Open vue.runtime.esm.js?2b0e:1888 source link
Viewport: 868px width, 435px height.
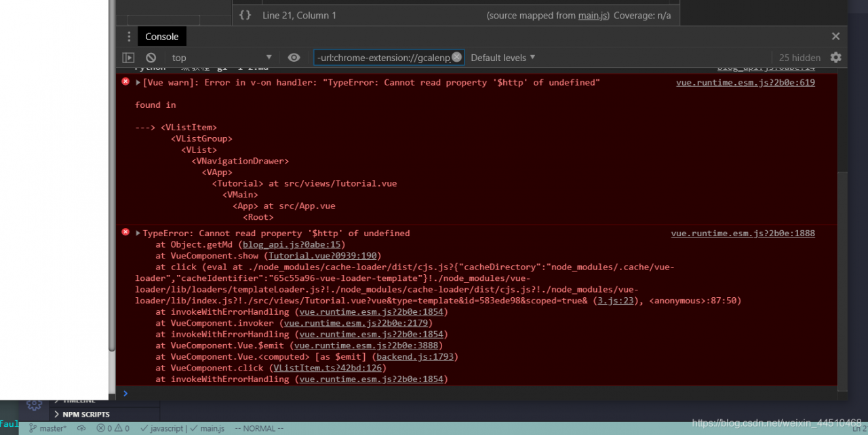[743, 233]
